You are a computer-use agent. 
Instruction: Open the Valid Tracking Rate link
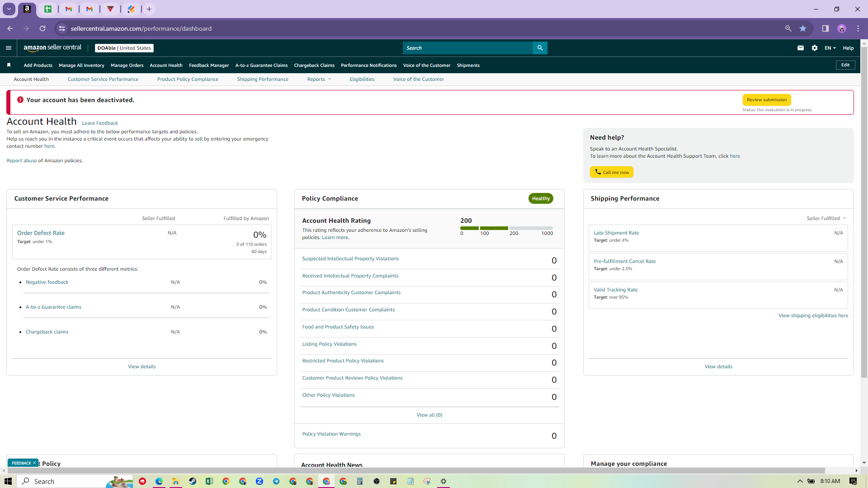616,290
